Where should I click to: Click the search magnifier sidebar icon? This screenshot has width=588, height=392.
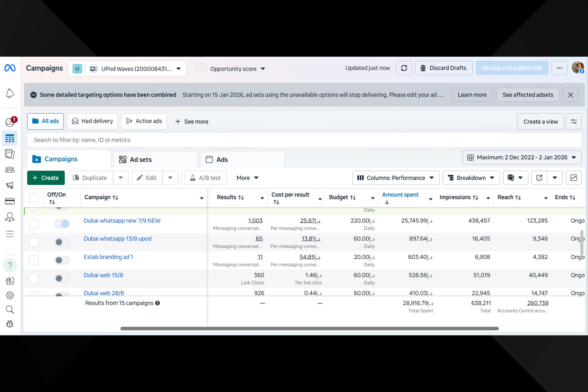coord(10,310)
